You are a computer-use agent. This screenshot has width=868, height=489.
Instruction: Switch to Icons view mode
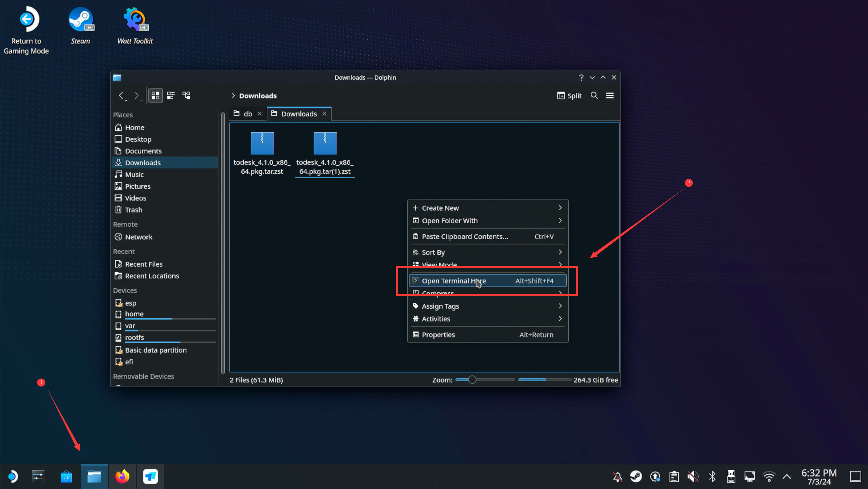155,96
